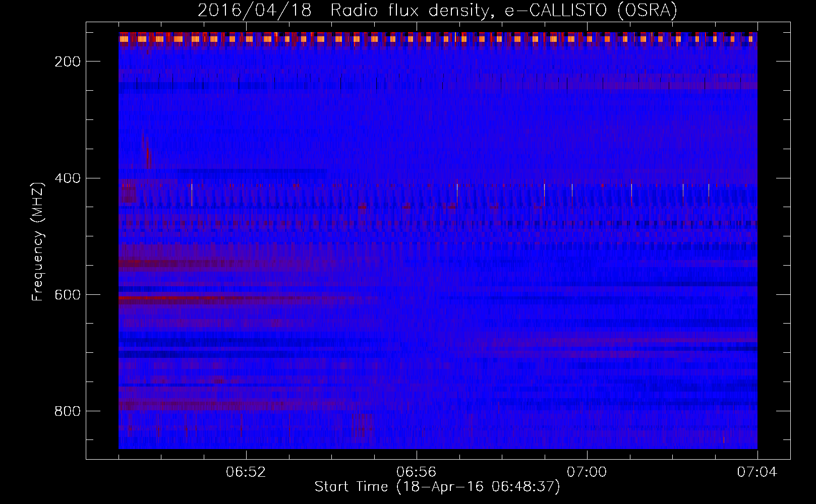The height and width of the screenshot is (504, 816).
Task: Click the 400 frequency tick label
Action: (x=68, y=178)
